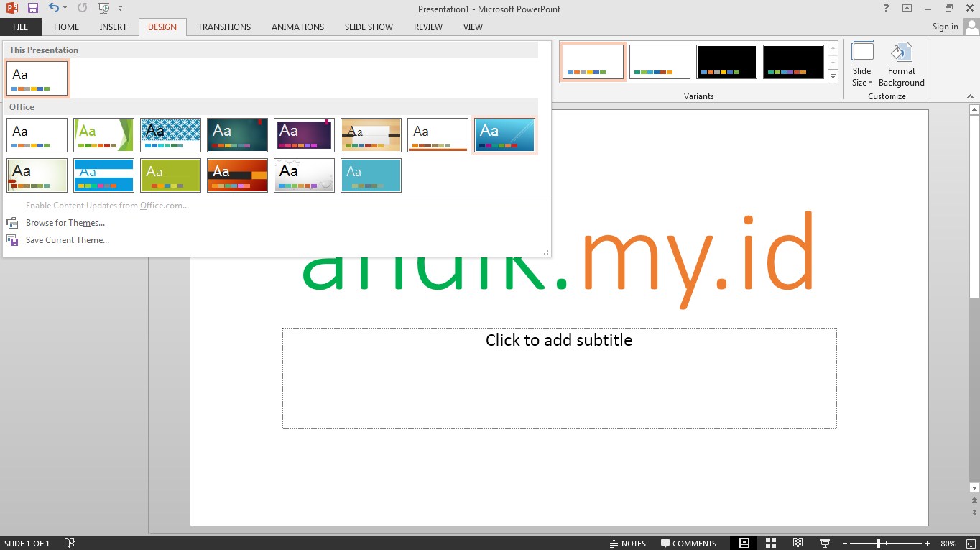980x550 pixels.
Task: Open the VIEW tab
Action: click(473, 27)
